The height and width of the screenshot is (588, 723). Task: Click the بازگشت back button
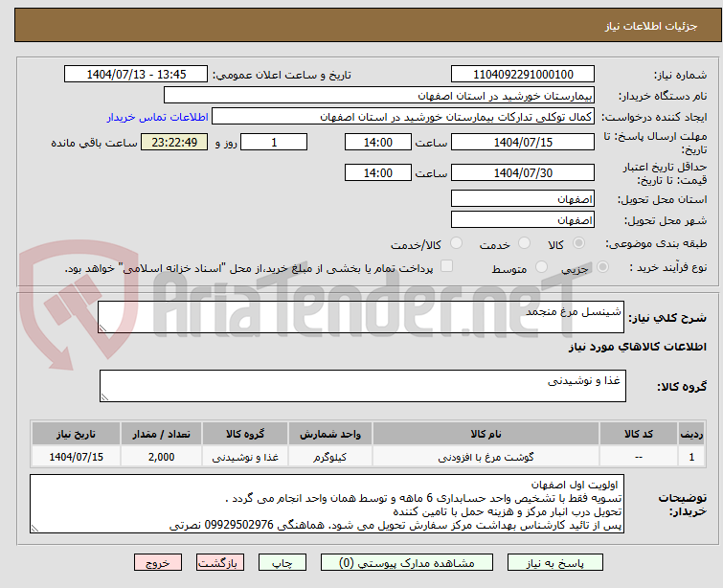click(x=220, y=563)
